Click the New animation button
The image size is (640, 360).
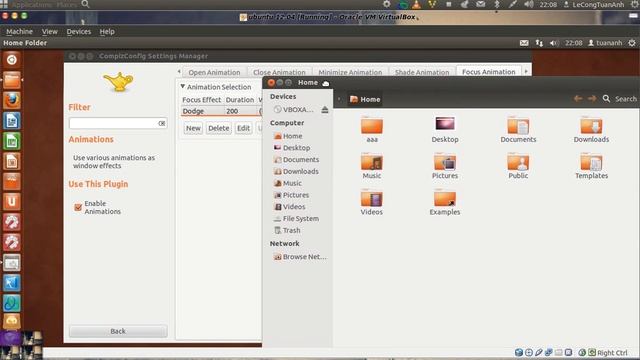(193, 128)
